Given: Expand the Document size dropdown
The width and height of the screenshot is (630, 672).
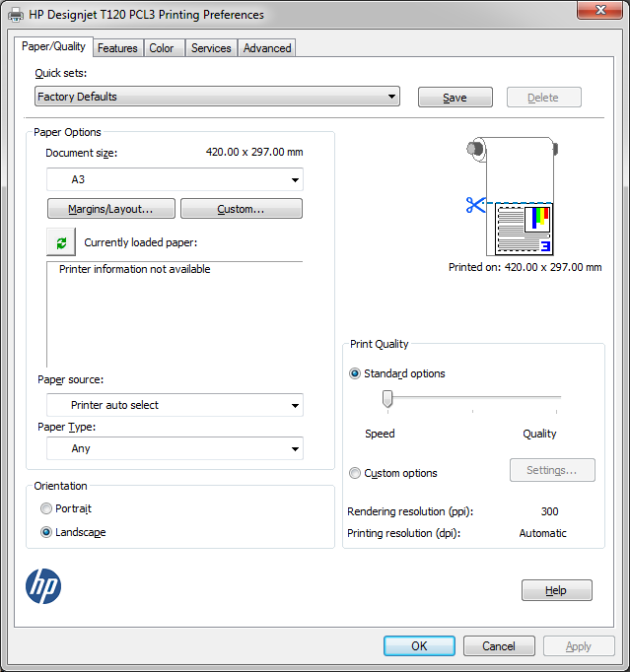Looking at the screenshot, I should point(175,180).
